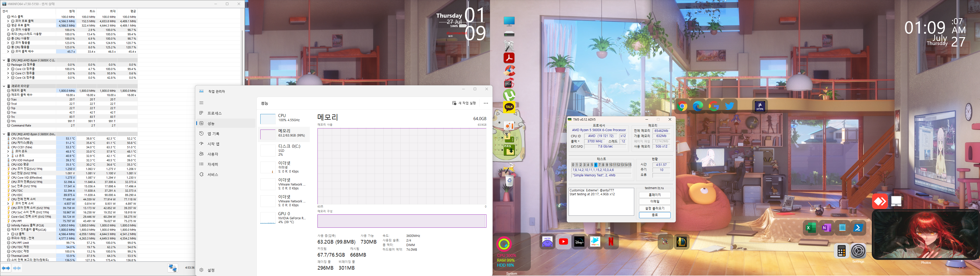
Task: Expand Core C0 점유율 row
Action: (x=8, y=69)
